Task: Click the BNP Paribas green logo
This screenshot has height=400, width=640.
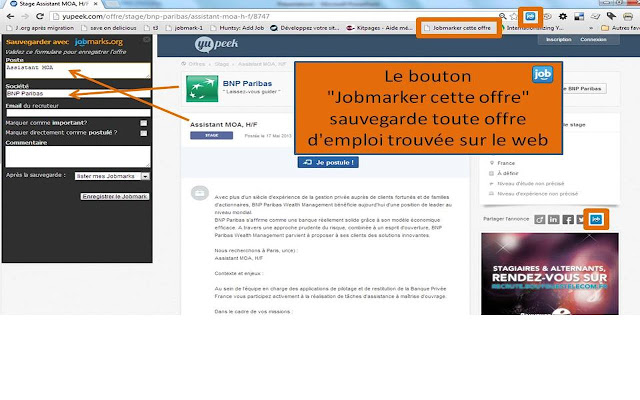Action: tap(202, 89)
